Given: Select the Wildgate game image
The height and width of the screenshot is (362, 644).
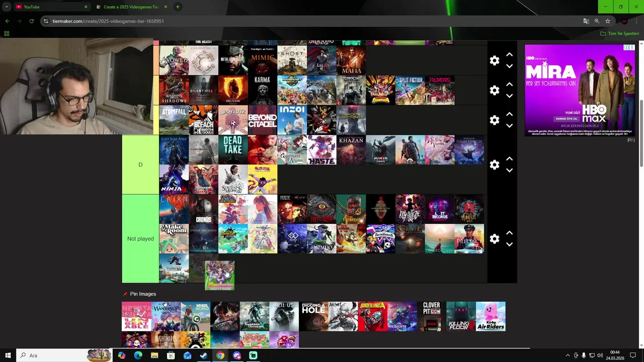Looking at the screenshot, I should click(402, 316).
